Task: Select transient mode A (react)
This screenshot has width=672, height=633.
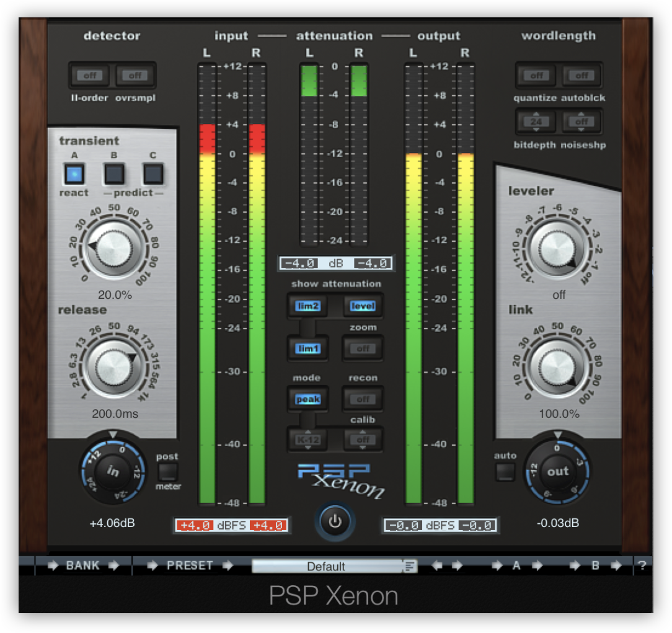Action: click(x=74, y=174)
